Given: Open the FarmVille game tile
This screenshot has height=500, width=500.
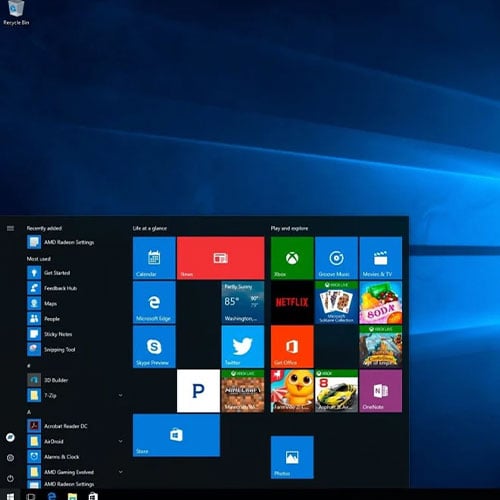Looking at the screenshot, I should (x=292, y=391).
